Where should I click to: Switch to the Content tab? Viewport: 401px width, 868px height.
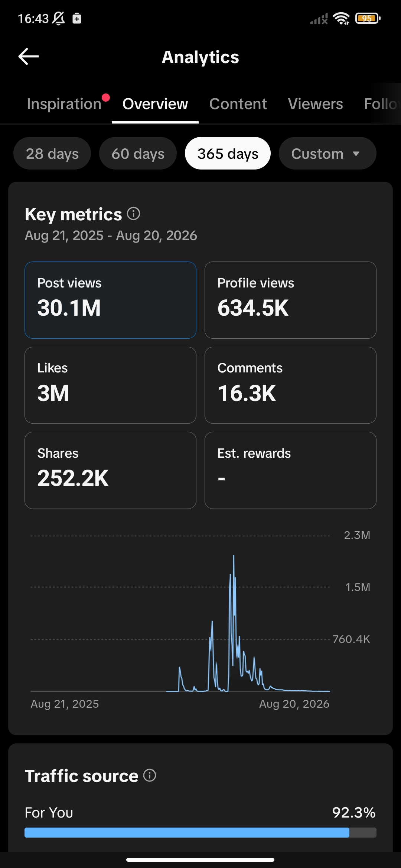pos(238,104)
